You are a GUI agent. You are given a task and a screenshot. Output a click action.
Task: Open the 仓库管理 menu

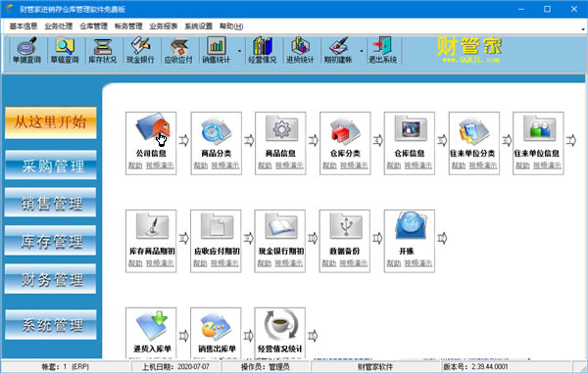coord(93,26)
